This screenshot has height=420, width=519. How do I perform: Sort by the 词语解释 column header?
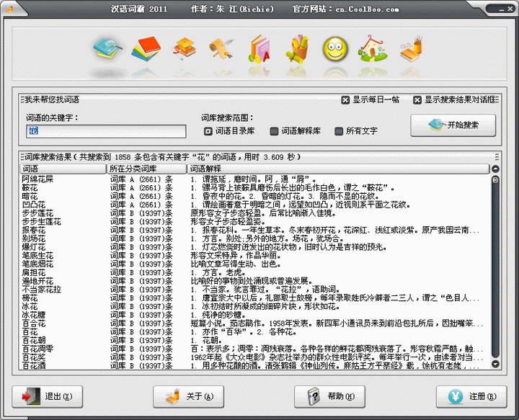[x=338, y=169]
